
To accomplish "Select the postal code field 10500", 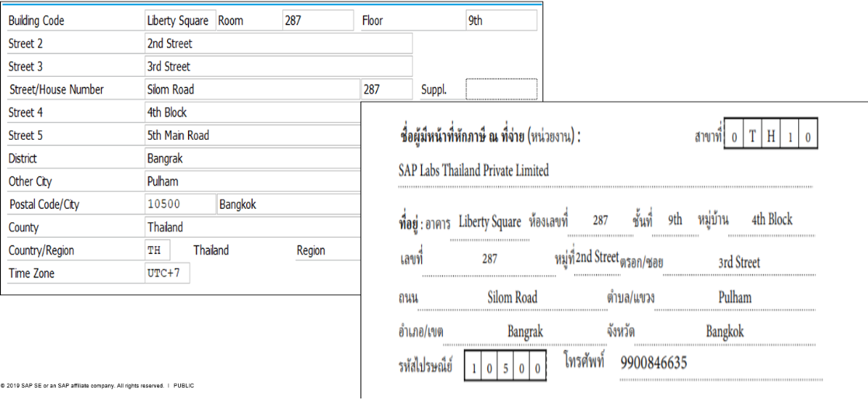I will click(x=180, y=204).
